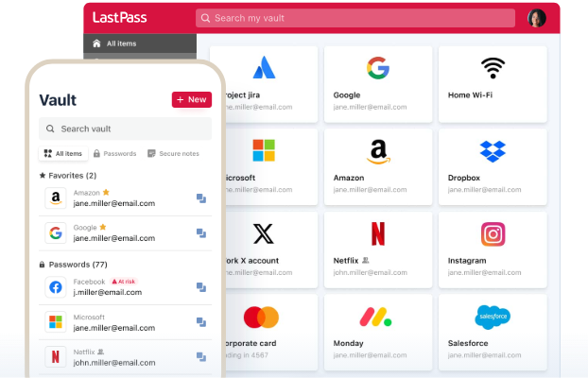Image resolution: width=588 pixels, height=378 pixels.
Task: Switch to the Secure notes tab
Action: (x=172, y=153)
